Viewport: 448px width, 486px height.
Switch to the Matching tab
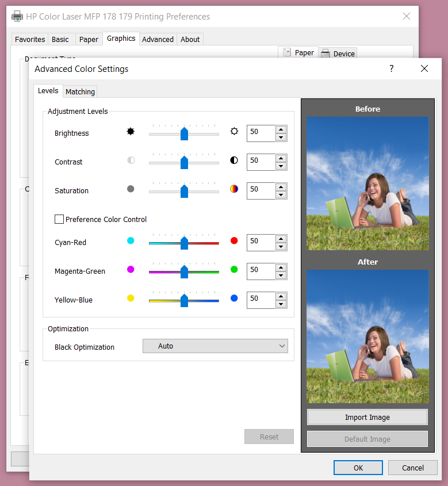80,91
